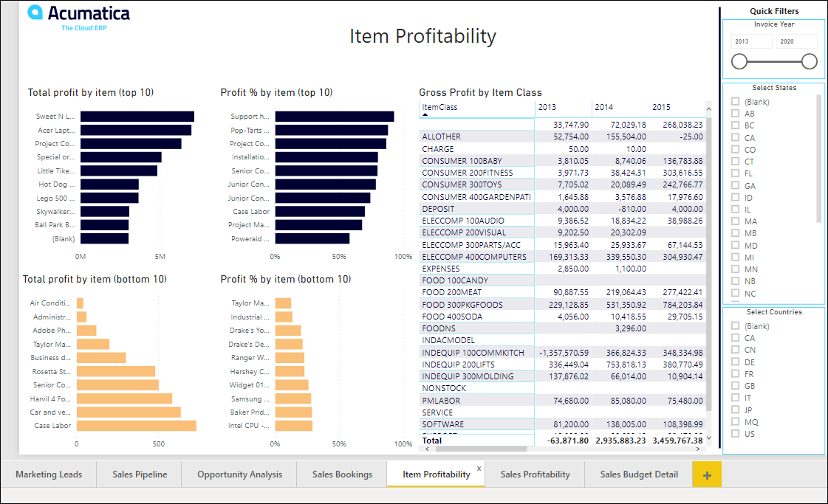The height and width of the screenshot is (504, 828).
Task: Close the Item Profitability tab
Action: click(479, 469)
